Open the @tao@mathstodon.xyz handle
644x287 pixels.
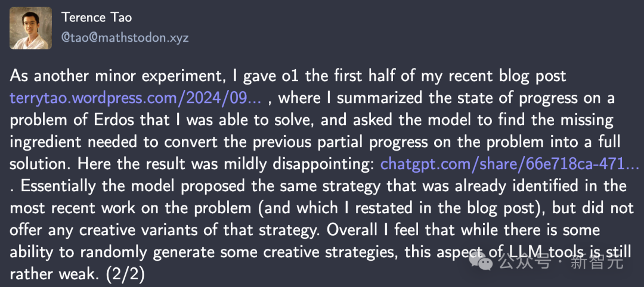coord(125,38)
